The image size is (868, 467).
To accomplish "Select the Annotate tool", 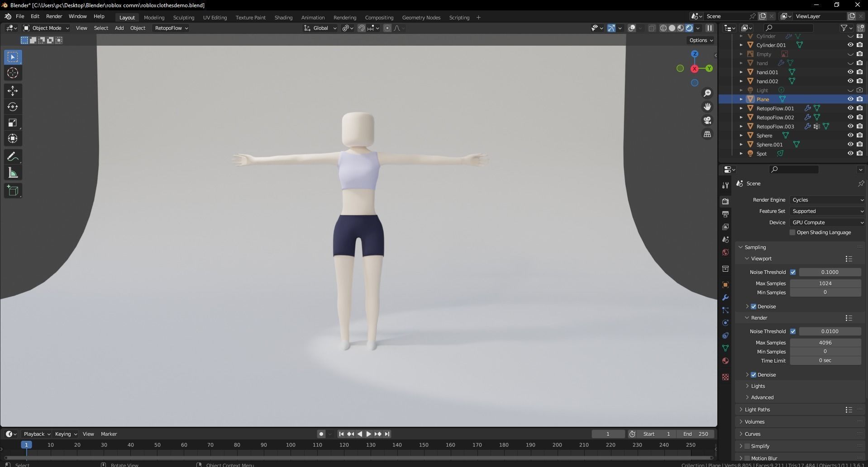I will [13, 157].
